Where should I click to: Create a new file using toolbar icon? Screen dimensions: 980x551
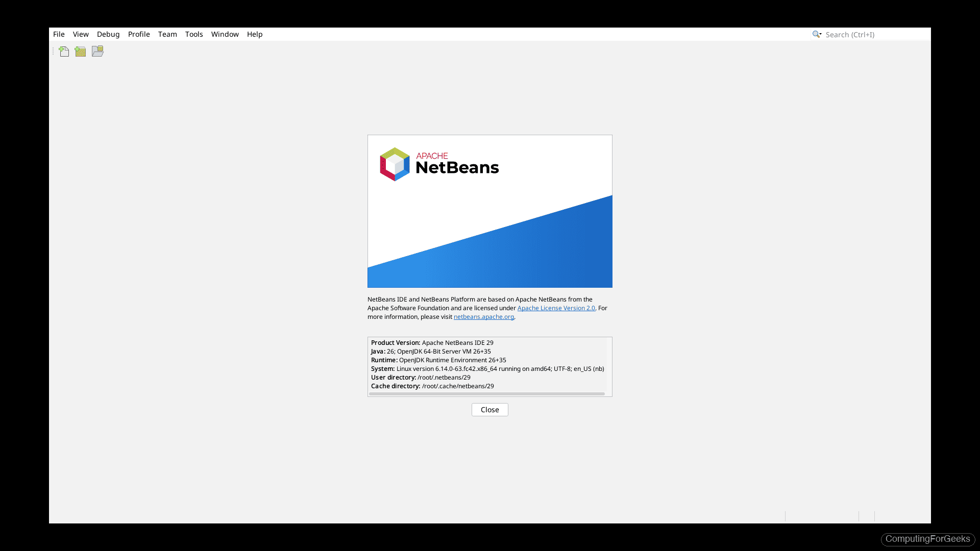coord(64,51)
